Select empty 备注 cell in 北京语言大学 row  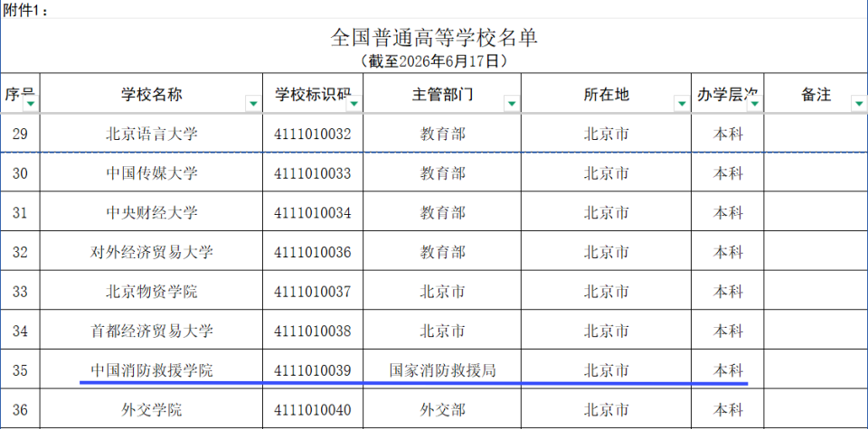click(816, 134)
